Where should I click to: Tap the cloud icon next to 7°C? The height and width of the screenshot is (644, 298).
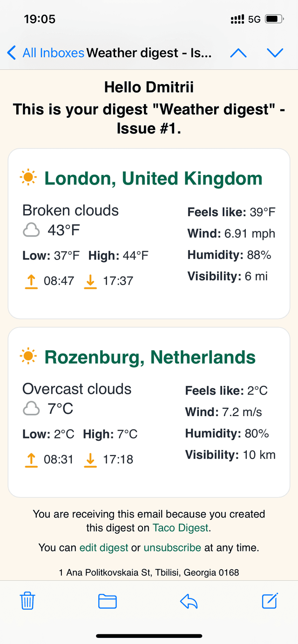[31, 409]
